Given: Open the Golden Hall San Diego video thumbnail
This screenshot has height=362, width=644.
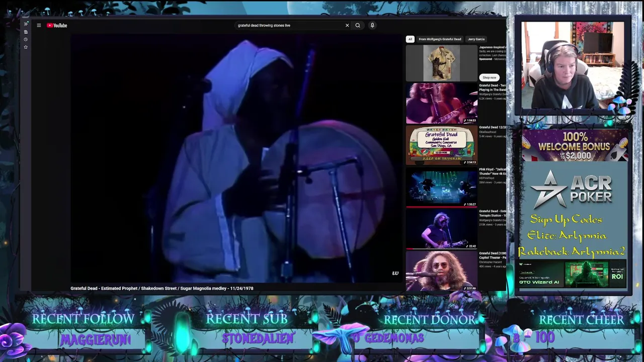Looking at the screenshot, I should click(442, 145).
